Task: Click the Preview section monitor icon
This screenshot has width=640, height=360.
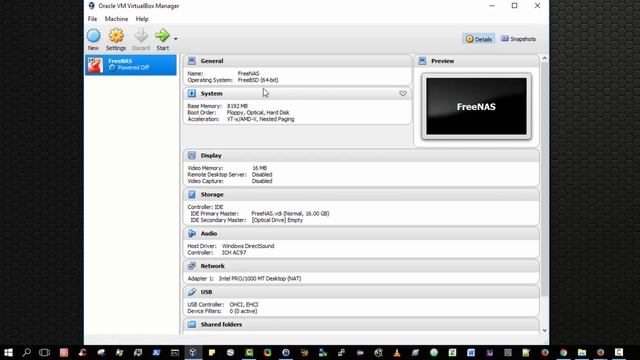Action: coord(422,61)
